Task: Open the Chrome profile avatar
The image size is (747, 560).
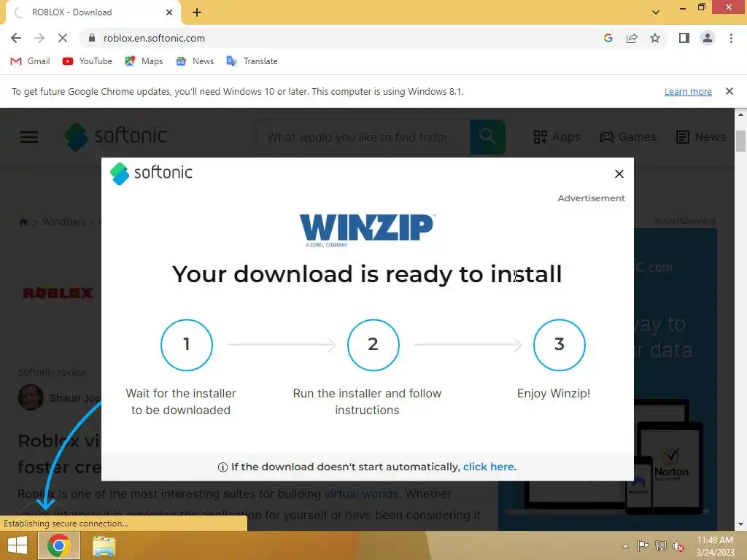Action: point(708,38)
